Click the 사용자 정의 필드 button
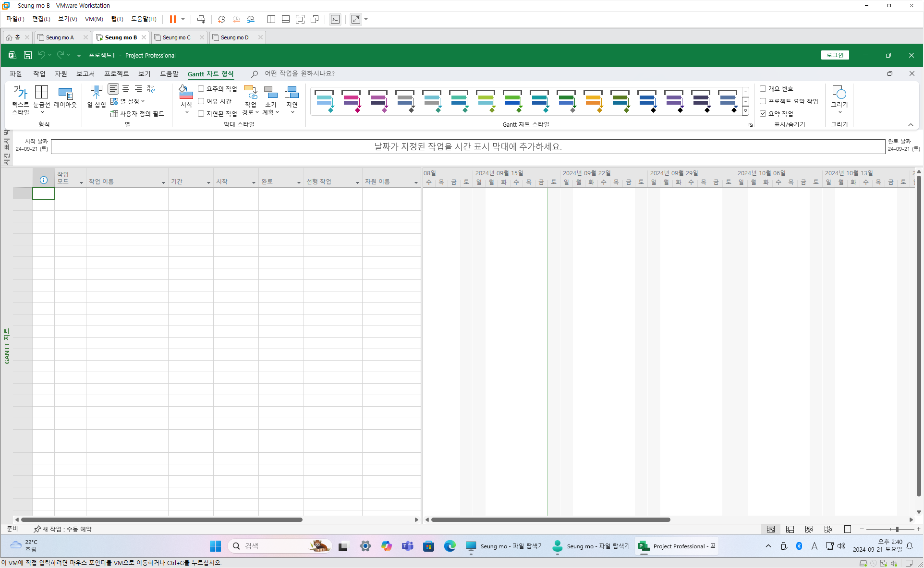 point(137,114)
